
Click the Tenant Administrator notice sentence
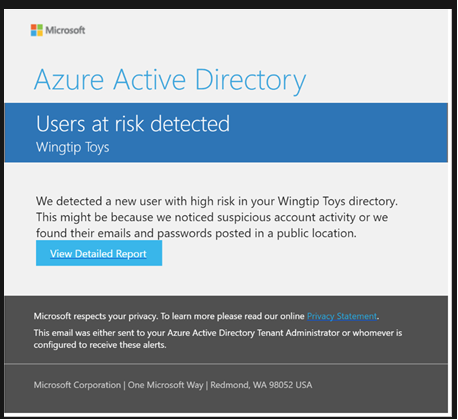(218, 333)
